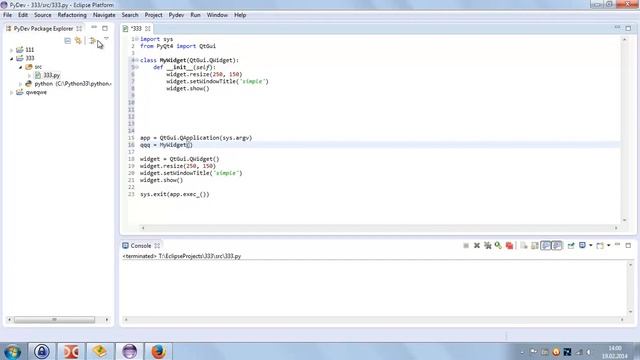
Task: Minimize the editor area
Action: coord(617,28)
